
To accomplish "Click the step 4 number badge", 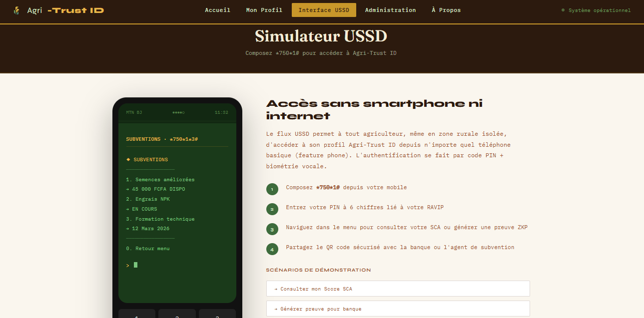I will pyautogui.click(x=272, y=249).
